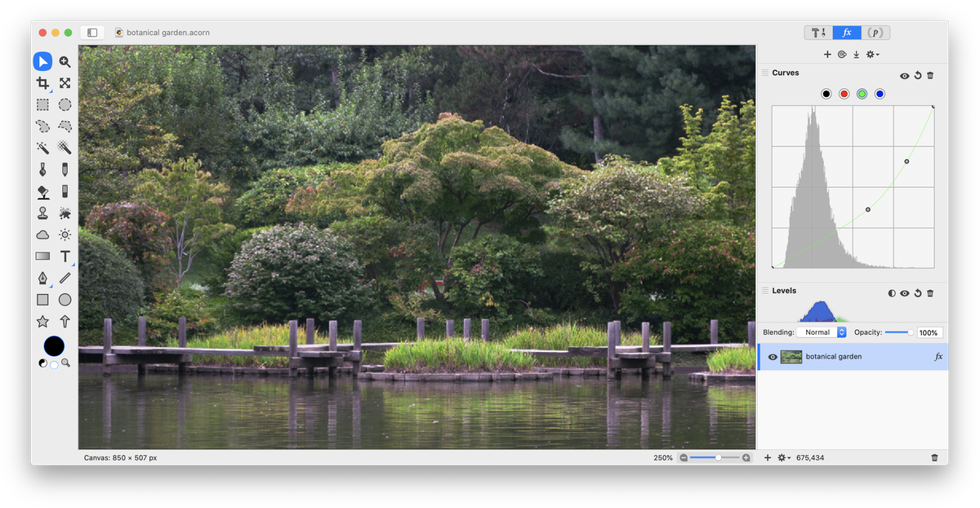980x508 pixels.
Task: Select the Pencil draw tool
Action: click(x=65, y=170)
